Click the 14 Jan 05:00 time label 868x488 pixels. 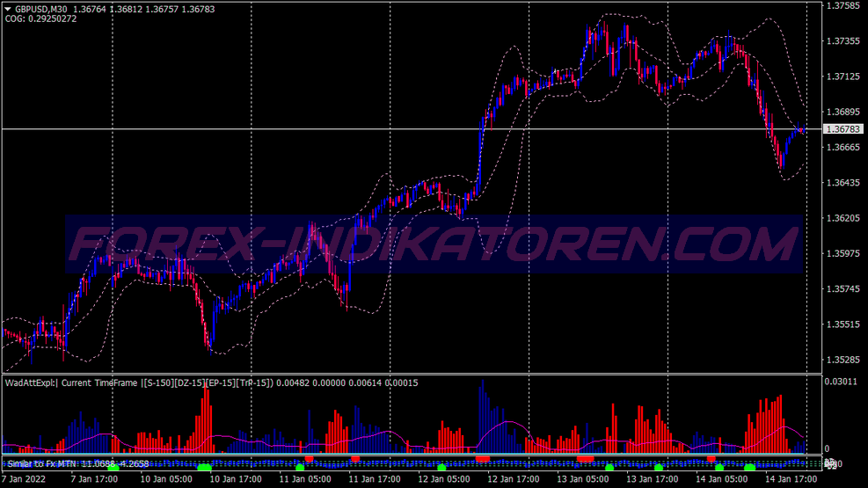tap(722, 479)
